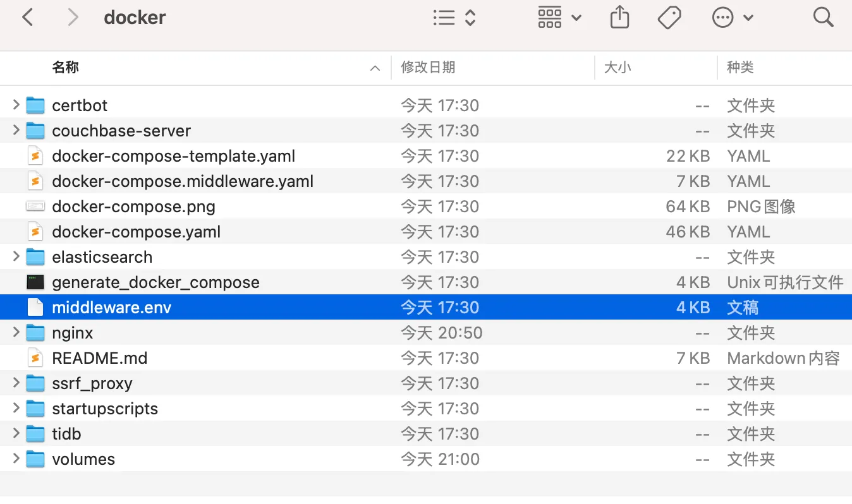Screen dimensions: 852x504
Task: Click the elasticsearch folder icon
Action: click(x=35, y=257)
